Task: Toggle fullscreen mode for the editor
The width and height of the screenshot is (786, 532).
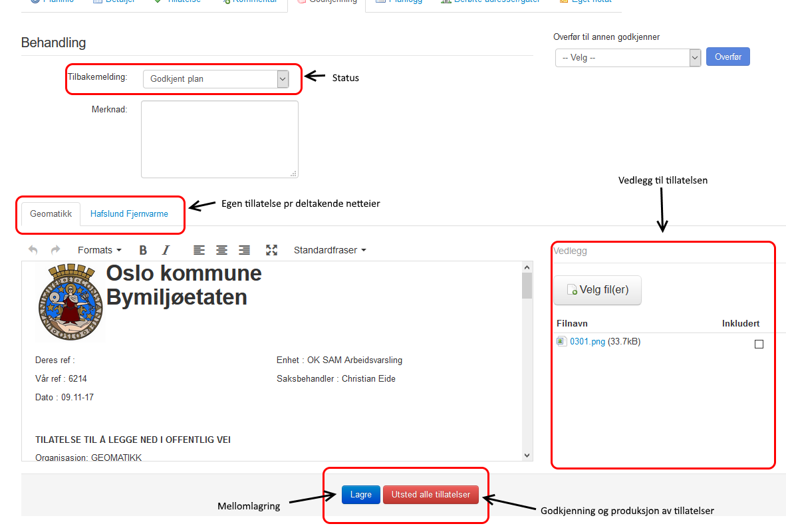Action: click(x=272, y=249)
